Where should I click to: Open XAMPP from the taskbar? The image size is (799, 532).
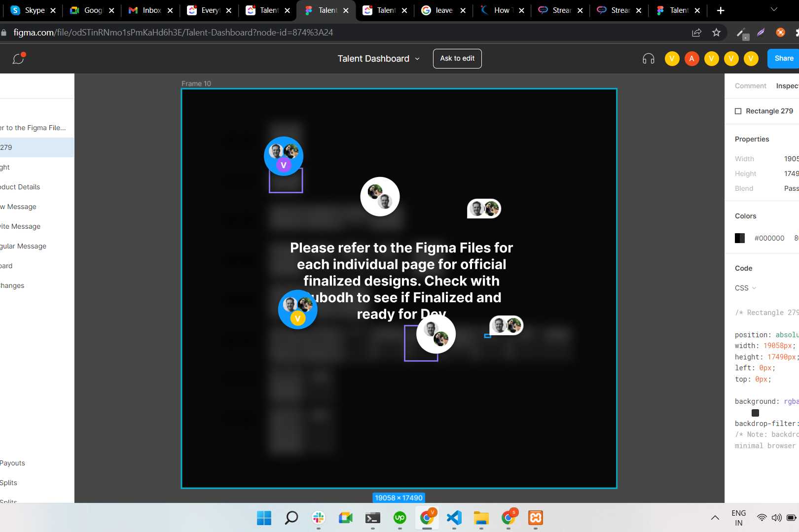pyautogui.click(x=536, y=518)
